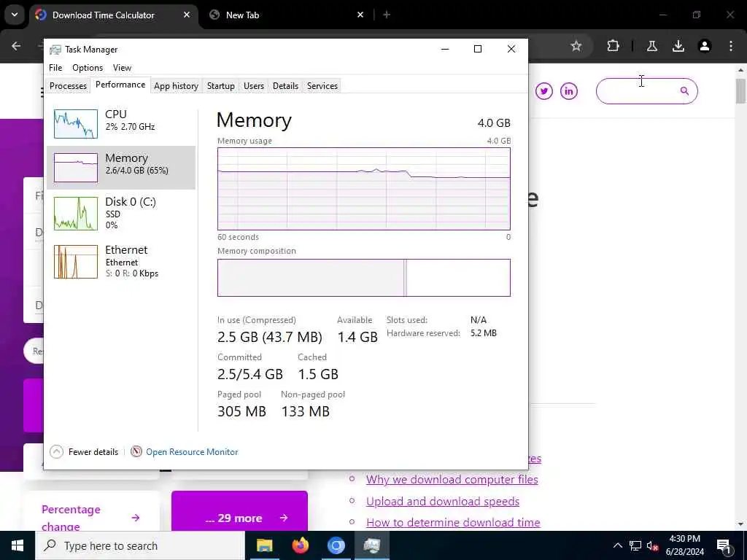Open the Why we download computer files link

click(x=452, y=480)
